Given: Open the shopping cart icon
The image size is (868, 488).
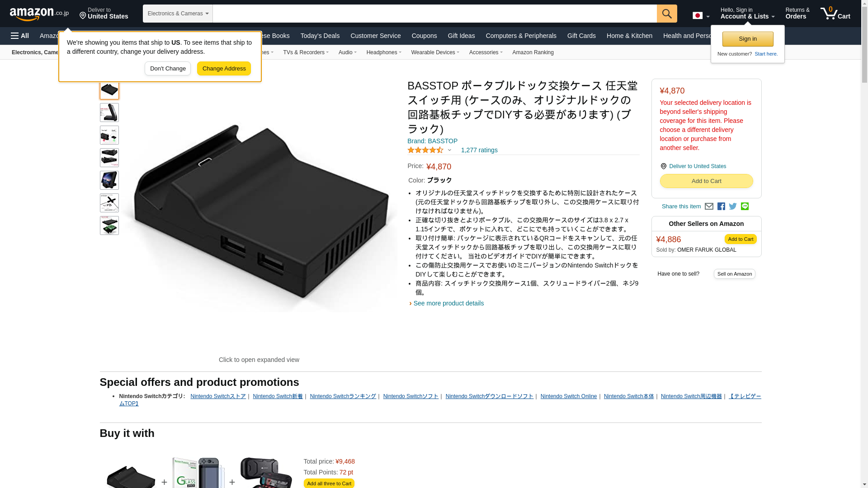Looking at the screenshot, I should (x=835, y=13).
